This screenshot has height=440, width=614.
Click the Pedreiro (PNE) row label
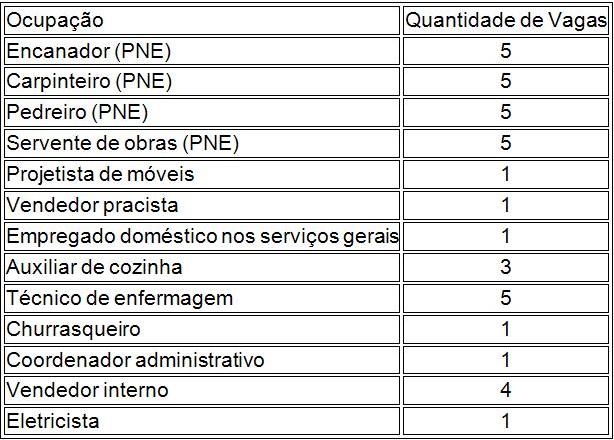77,112
